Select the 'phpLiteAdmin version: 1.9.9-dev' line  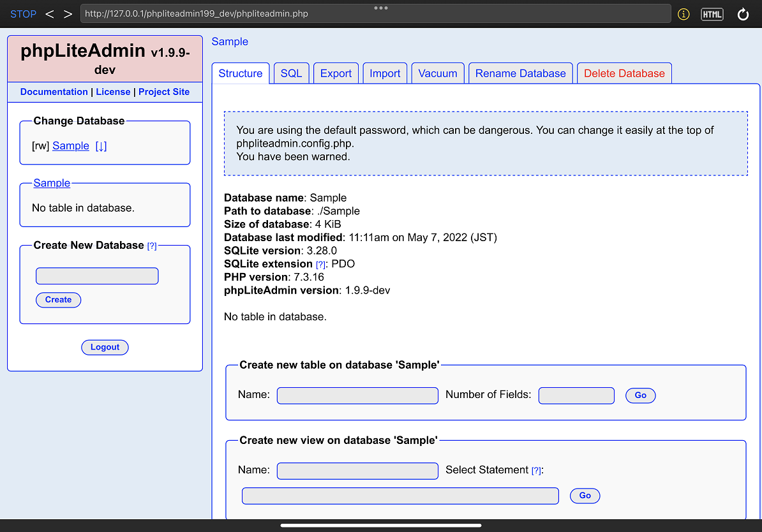[x=307, y=290]
